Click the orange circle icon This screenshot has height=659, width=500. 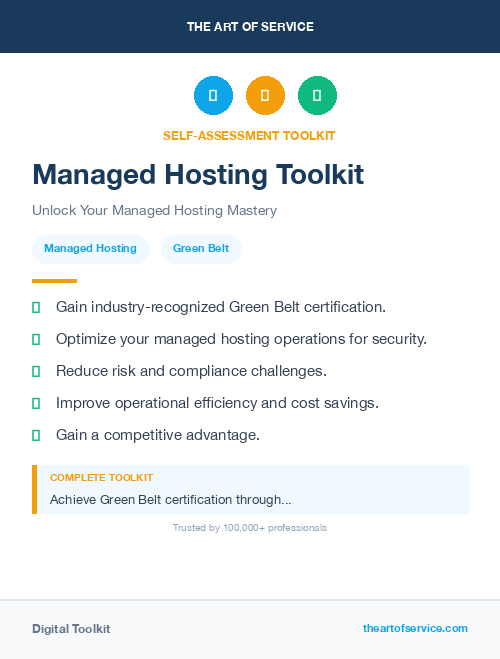pyautogui.click(x=265, y=95)
